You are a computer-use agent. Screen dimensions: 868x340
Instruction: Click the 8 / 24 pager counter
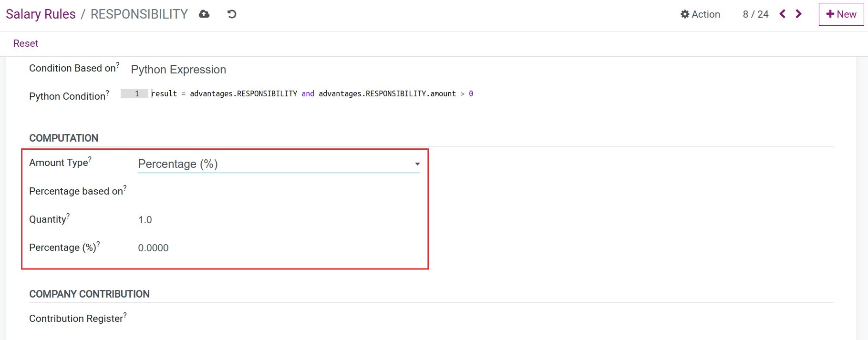[x=755, y=14]
